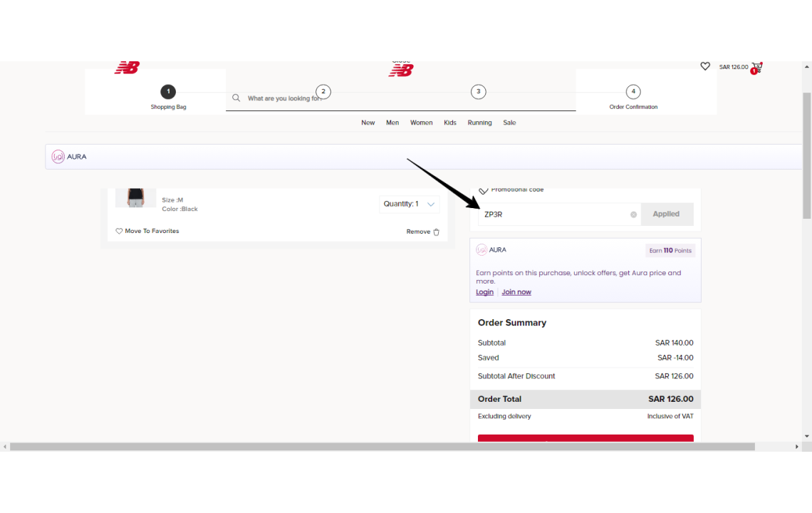Open the shopping cart icon
Screen dimensions: 812x513
point(756,68)
